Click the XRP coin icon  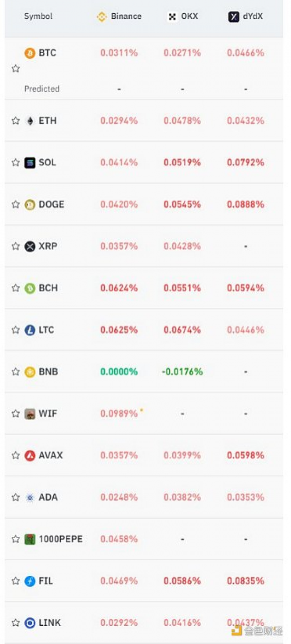(30, 246)
